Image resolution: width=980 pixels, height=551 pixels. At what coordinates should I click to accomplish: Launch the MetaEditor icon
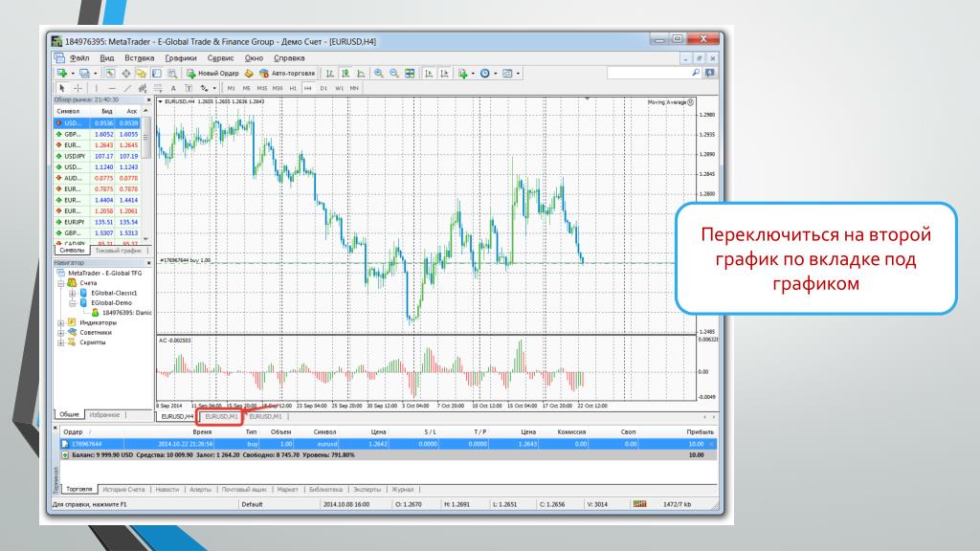coord(248,73)
